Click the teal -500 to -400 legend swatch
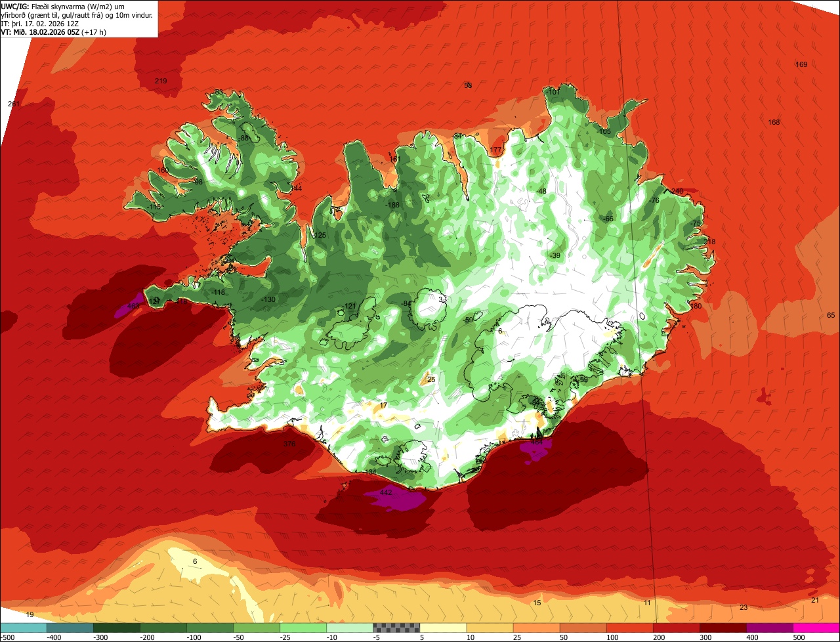 (23, 628)
